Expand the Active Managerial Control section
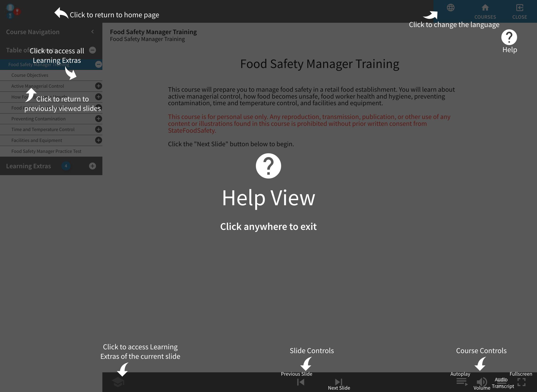537x392 pixels. (99, 86)
